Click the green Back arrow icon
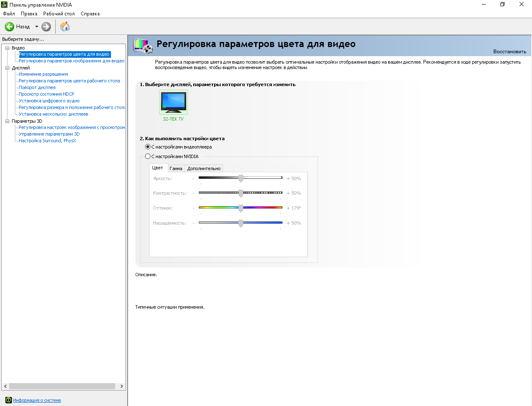 coord(10,27)
